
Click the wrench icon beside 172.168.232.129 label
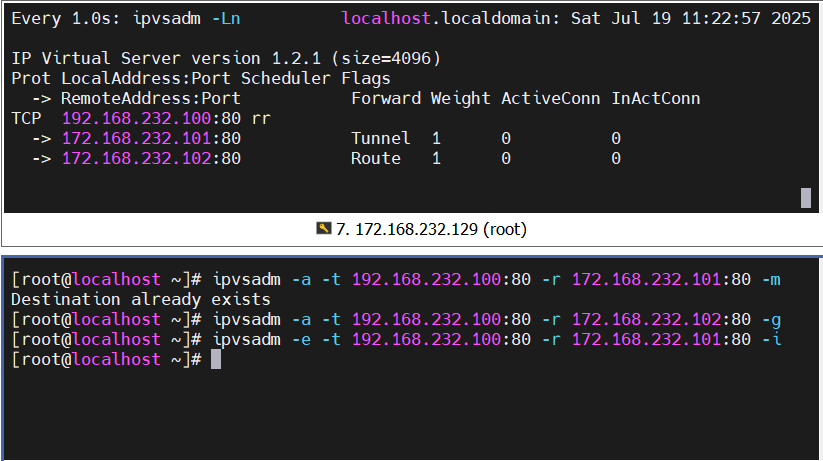point(323,228)
